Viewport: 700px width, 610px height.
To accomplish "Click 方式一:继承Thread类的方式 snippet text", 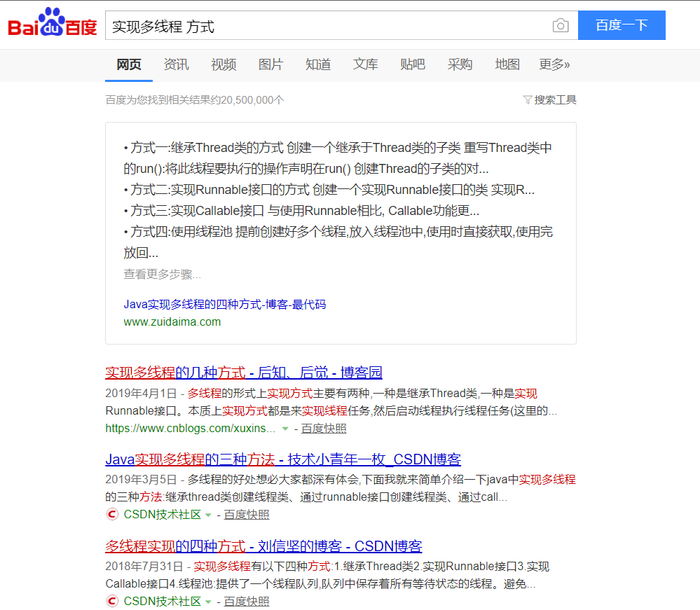I will click(x=207, y=148).
